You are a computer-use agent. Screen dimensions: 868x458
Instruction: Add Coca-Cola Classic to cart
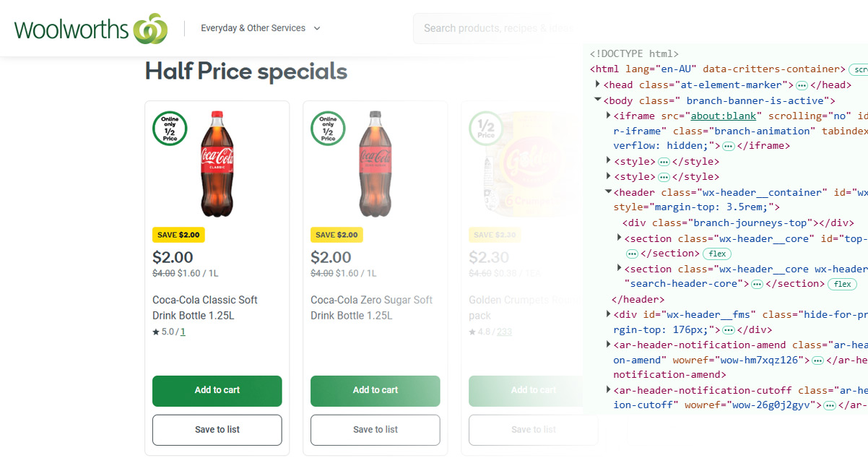click(217, 390)
